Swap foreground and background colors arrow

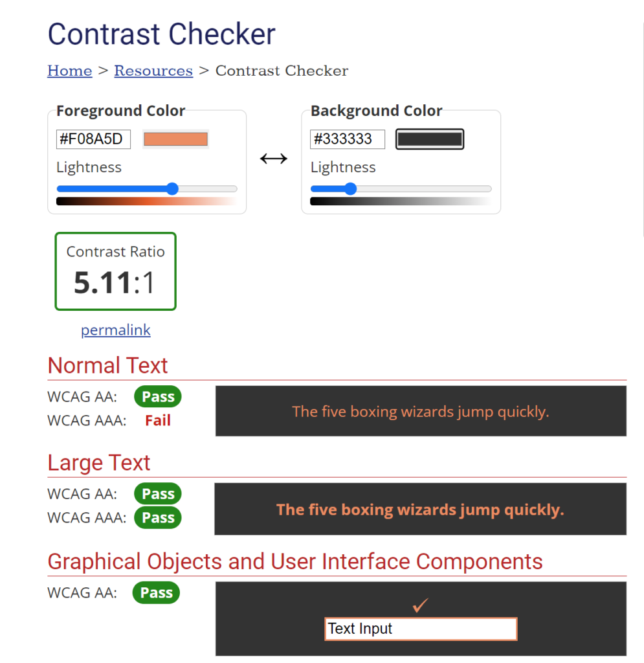coord(273,159)
